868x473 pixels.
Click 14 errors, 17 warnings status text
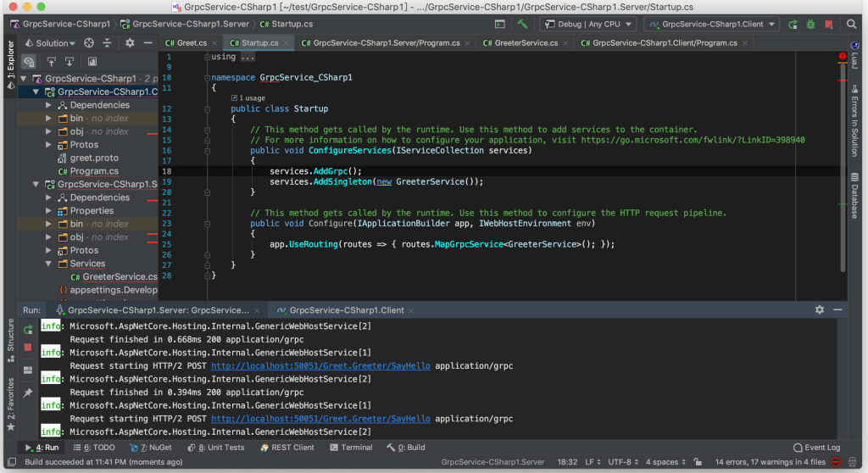tap(770, 461)
